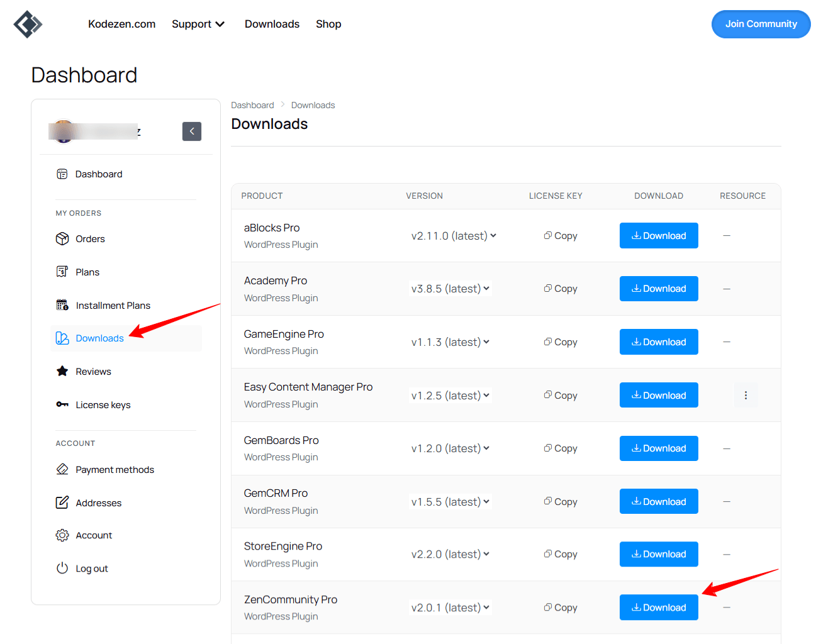Open Downloads in the top navigation
Image resolution: width=816 pixels, height=644 pixels.
272,24
